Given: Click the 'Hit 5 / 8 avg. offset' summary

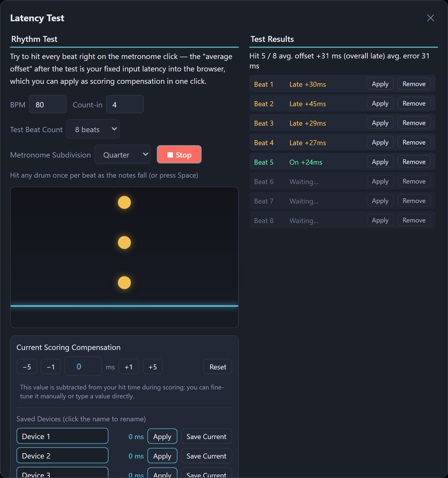Looking at the screenshot, I should (x=340, y=61).
